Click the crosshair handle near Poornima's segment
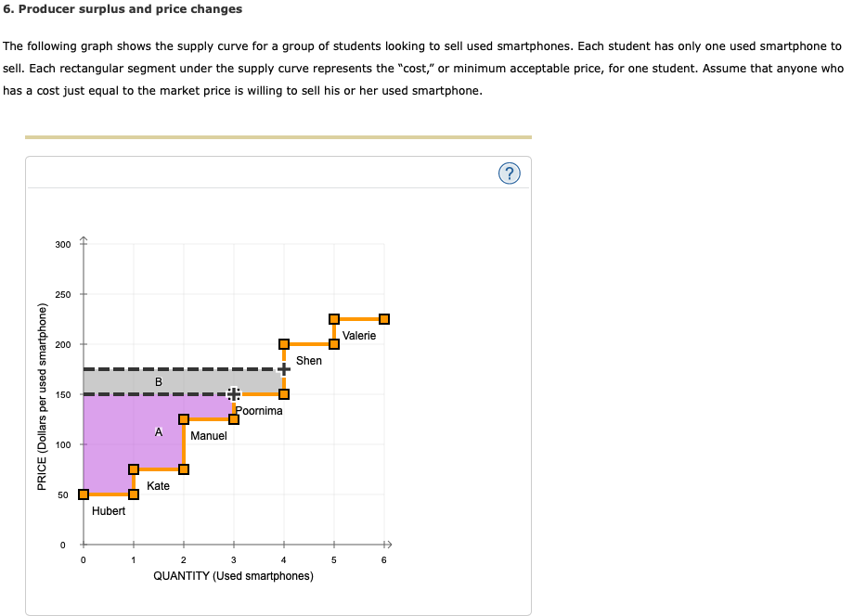866x616 pixels. pyautogui.click(x=233, y=393)
